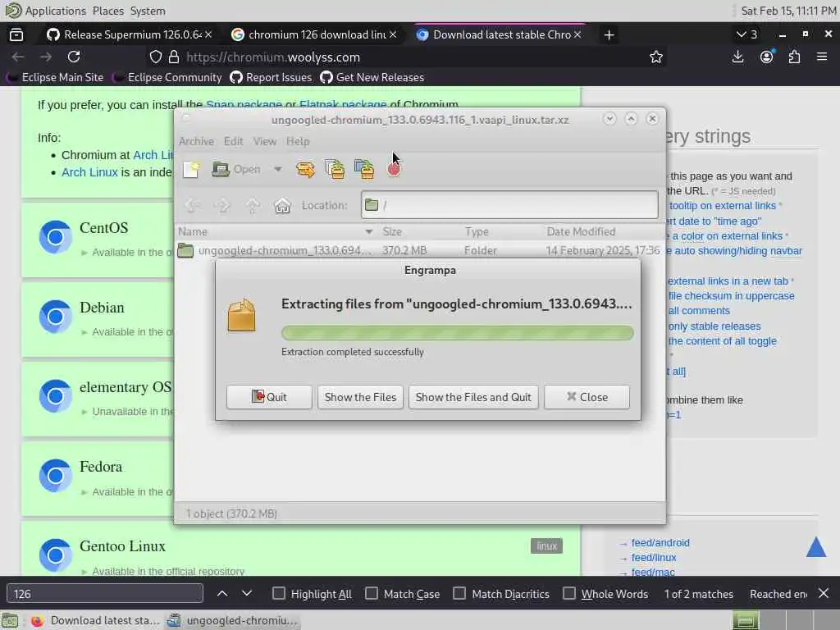Open the View menu in Engrampa
This screenshot has height=630, width=840.
265,141
